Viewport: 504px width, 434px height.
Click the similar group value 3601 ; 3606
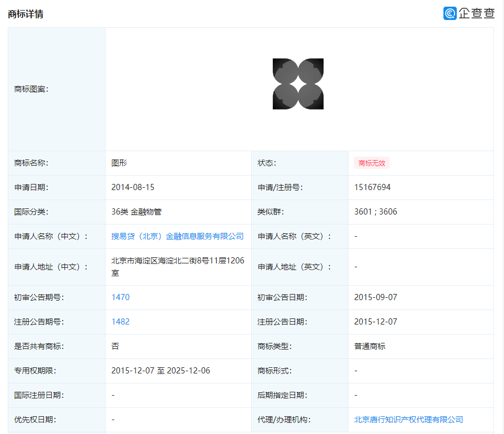pyautogui.click(x=376, y=212)
